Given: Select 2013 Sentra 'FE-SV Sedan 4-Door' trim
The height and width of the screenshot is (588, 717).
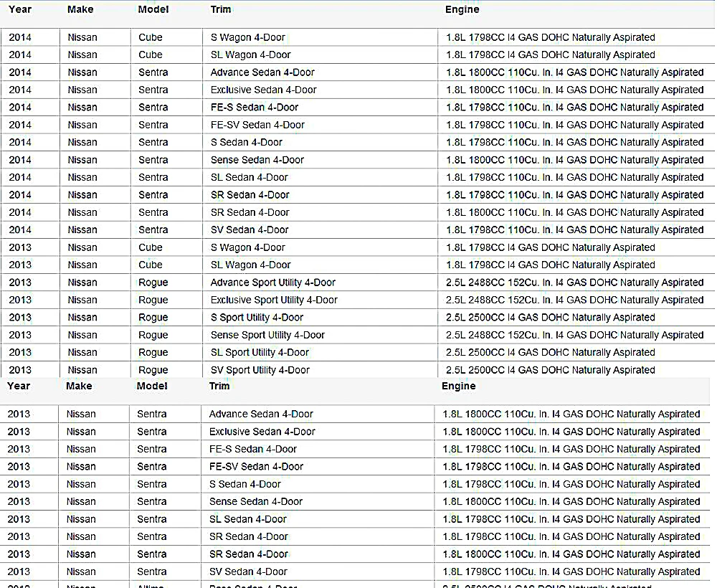Looking at the screenshot, I should (x=256, y=467).
